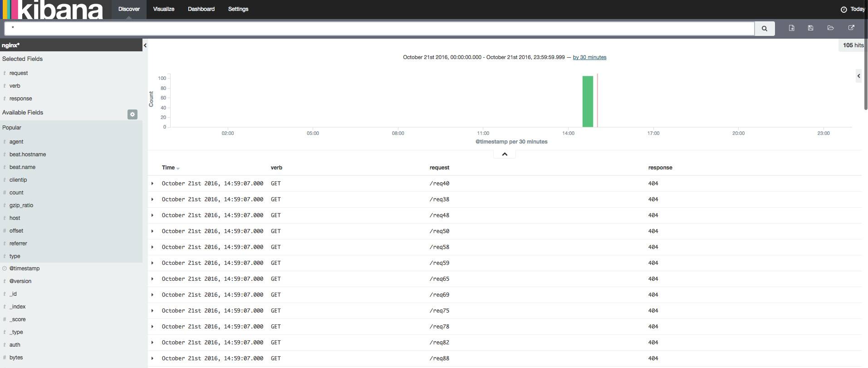Expand the log row for /req58
The height and width of the screenshot is (368, 868).
[x=152, y=247]
